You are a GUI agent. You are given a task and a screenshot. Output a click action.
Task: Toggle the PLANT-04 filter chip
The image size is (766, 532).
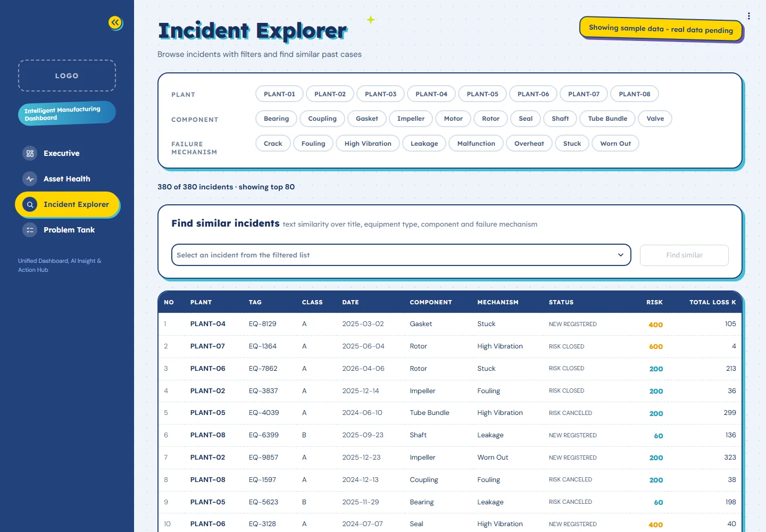(431, 94)
